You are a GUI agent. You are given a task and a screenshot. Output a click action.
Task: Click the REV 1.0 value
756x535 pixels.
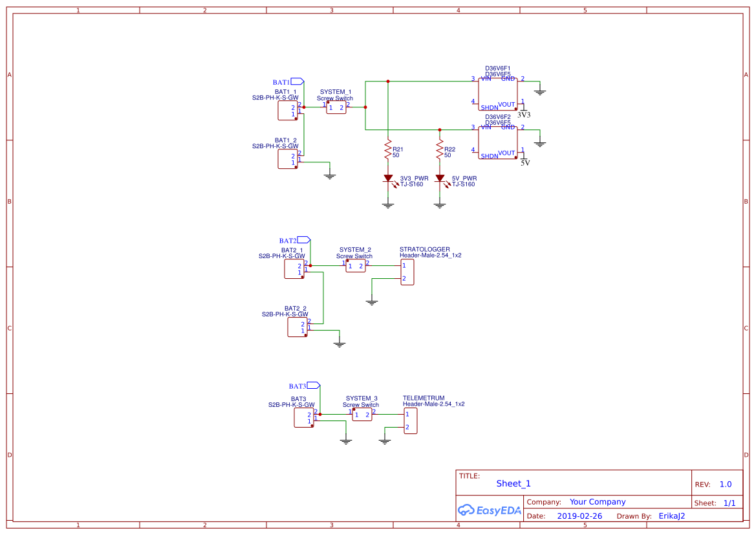pos(724,483)
